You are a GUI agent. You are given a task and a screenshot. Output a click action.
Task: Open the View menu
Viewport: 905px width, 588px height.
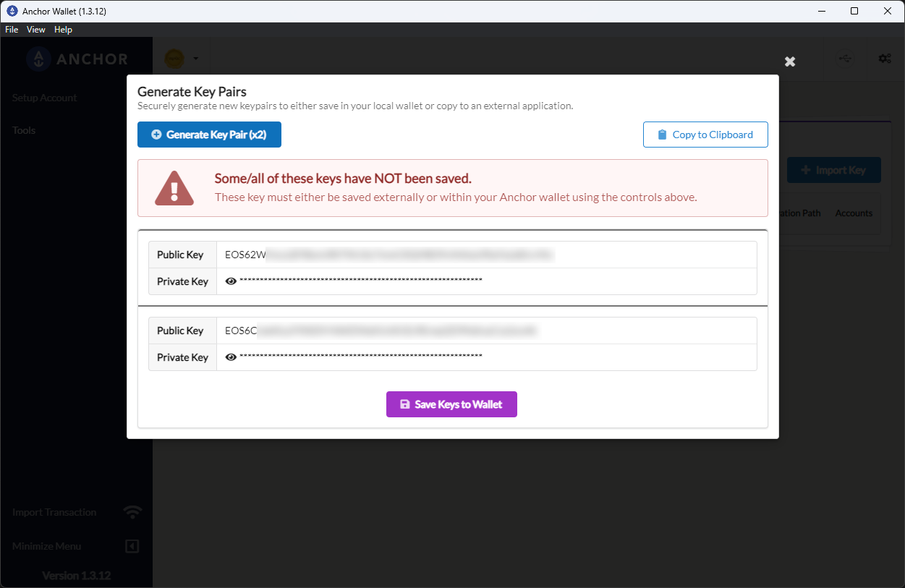point(36,30)
